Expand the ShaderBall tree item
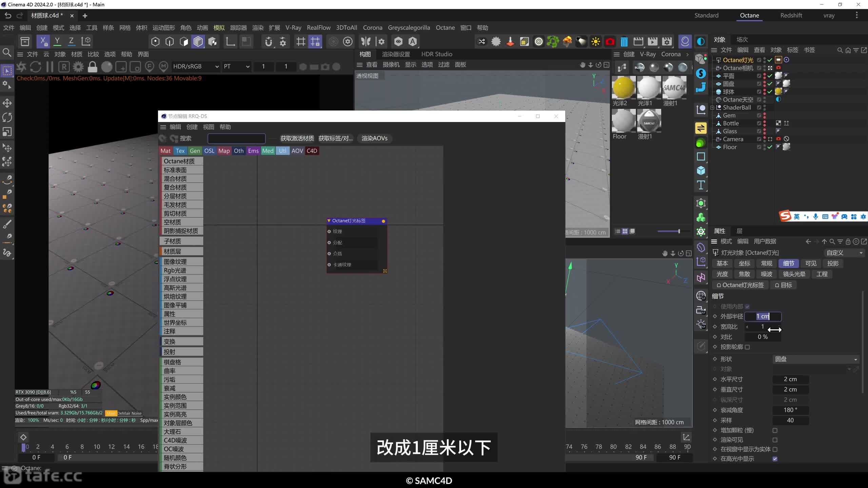The image size is (868, 488). (712, 108)
